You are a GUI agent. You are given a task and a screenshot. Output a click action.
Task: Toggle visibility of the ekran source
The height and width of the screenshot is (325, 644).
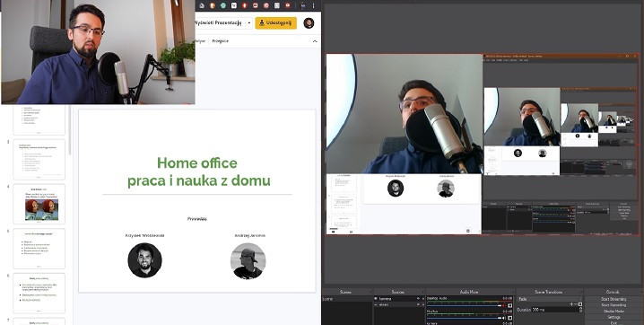(418, 305)
